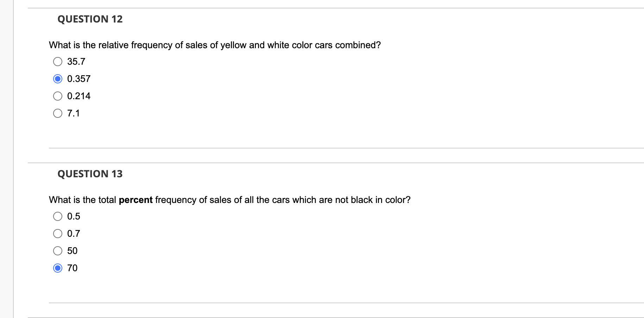Choose the 0.214 radio button
The image size is (644, 318).
(x=58, y=96)
